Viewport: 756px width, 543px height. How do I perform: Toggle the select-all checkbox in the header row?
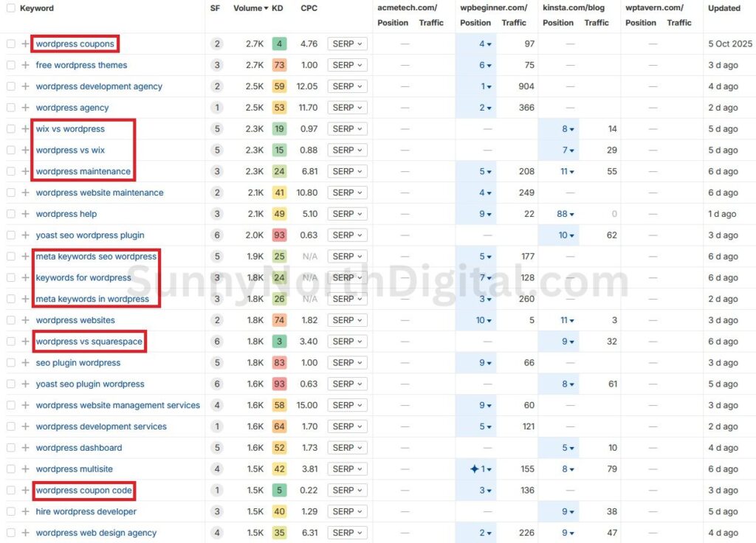10,8
